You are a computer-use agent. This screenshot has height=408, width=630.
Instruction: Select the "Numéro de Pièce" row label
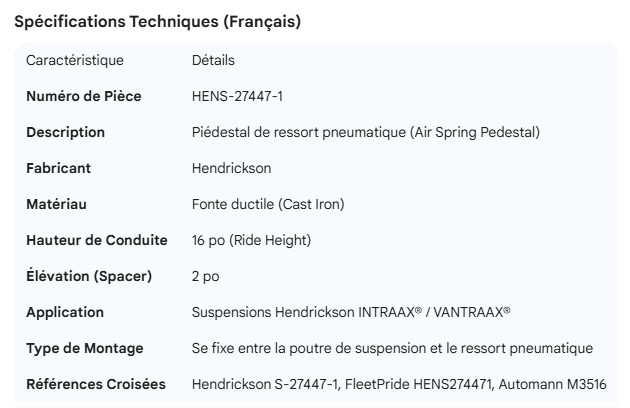coord(83,96)
